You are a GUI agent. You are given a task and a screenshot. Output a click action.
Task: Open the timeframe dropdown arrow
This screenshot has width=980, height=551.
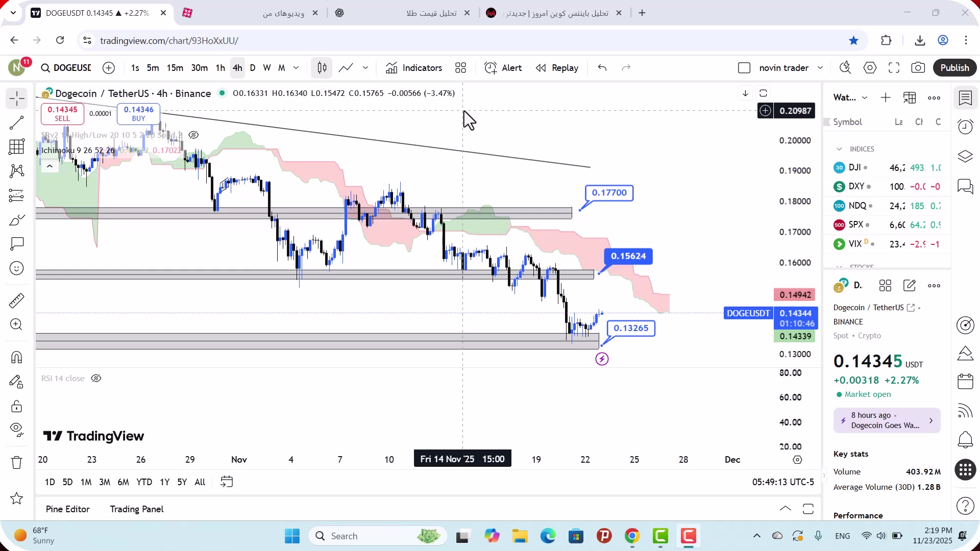point(296,68)
